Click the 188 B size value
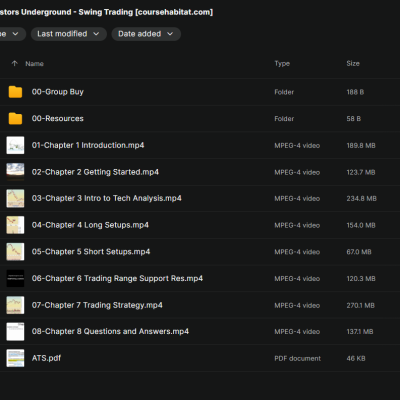400x400 pixels. point(355,92)
